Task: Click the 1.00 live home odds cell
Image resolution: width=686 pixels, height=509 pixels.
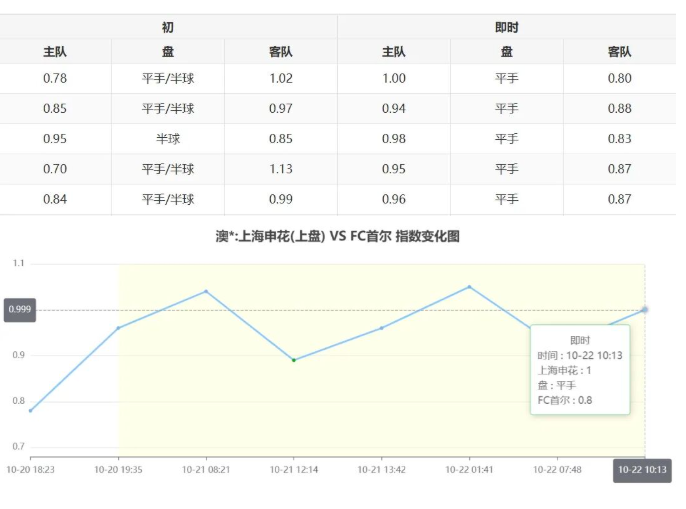Action: pos(394,78)
